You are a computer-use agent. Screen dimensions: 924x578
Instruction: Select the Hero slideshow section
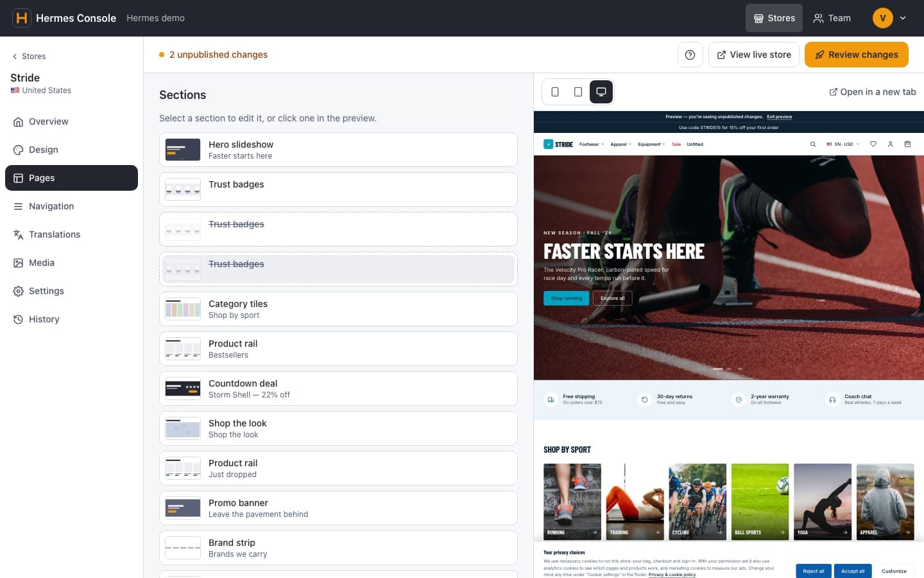338,150
